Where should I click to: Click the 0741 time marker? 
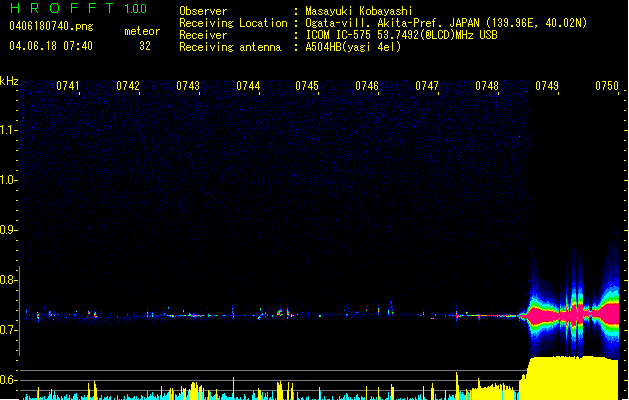click(x=68, y=86)
